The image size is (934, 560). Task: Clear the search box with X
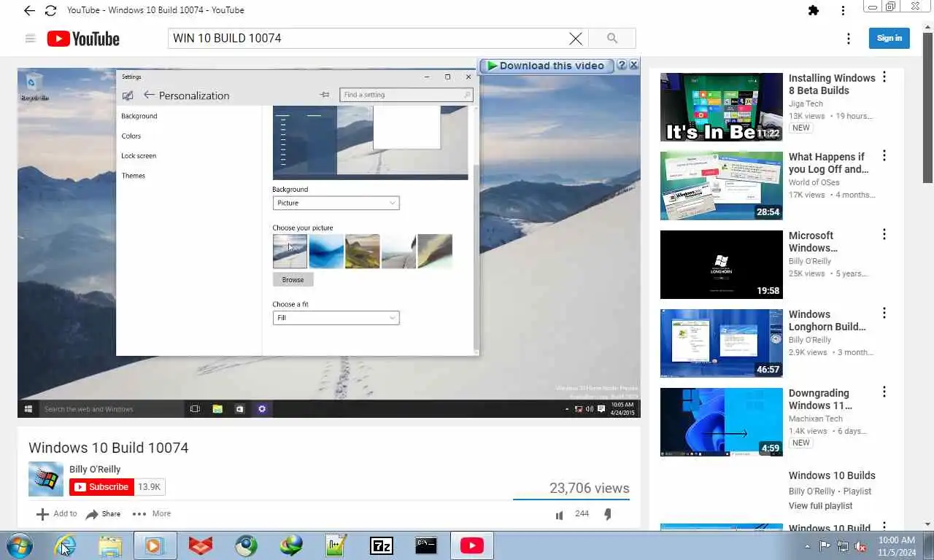coord(576,39)
